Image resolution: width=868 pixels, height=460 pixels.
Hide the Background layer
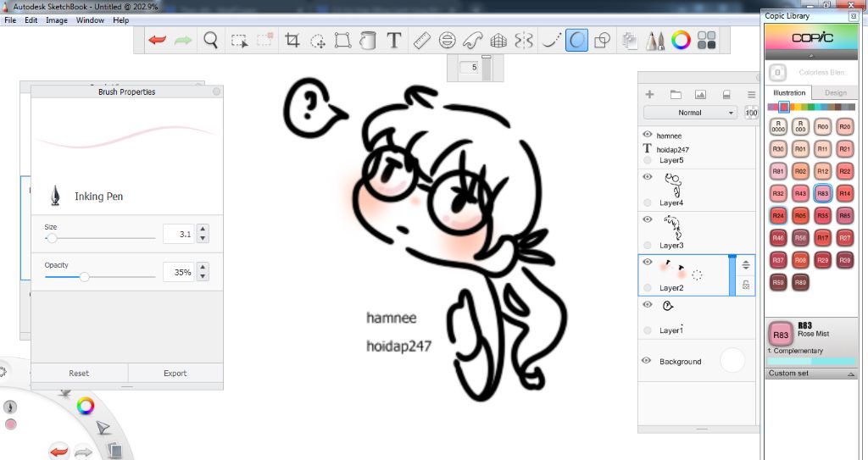[646, 360]
